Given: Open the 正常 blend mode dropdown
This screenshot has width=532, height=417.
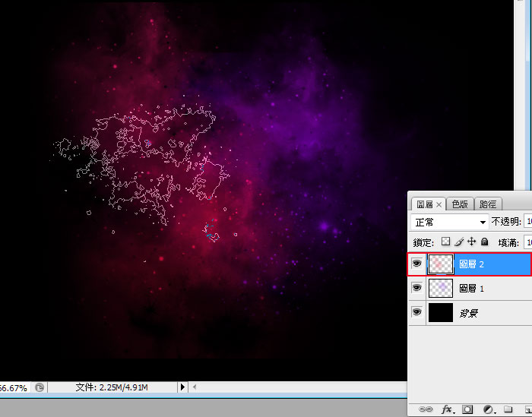Looking at the screenshot, I should 449,222.
